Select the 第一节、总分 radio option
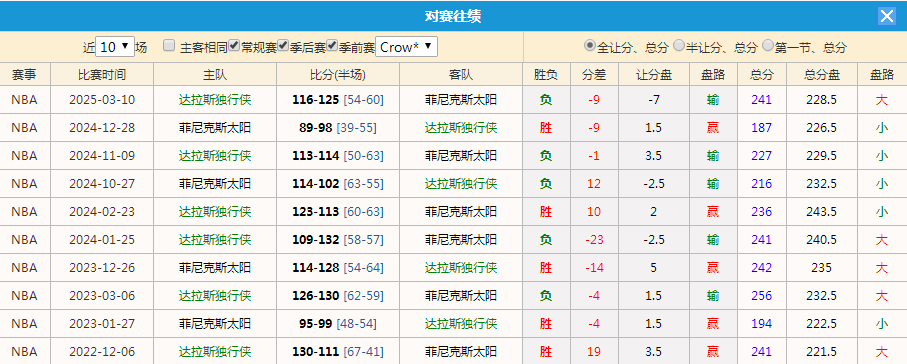Screen dimensions: 907x364 coord(768,45)
